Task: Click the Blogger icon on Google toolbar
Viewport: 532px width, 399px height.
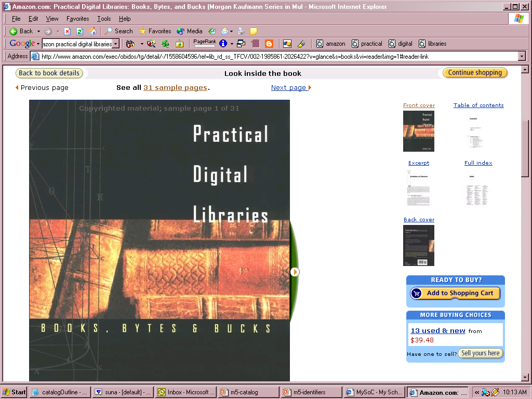Action: [269, 44]
